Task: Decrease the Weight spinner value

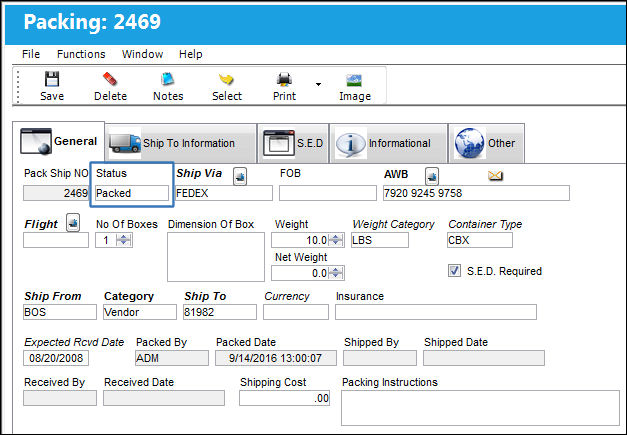Action: (x=336, y=243)
